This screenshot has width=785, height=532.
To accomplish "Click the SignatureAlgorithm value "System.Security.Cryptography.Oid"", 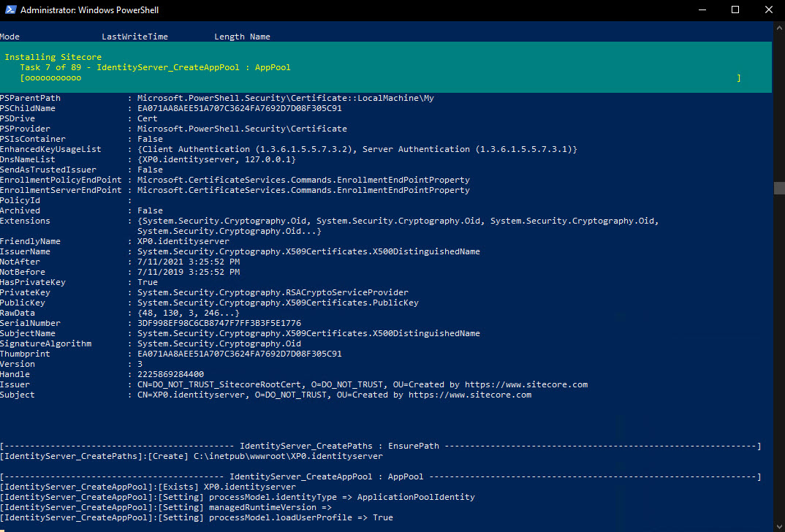I will pyautogui.click(x=219, y=343).
